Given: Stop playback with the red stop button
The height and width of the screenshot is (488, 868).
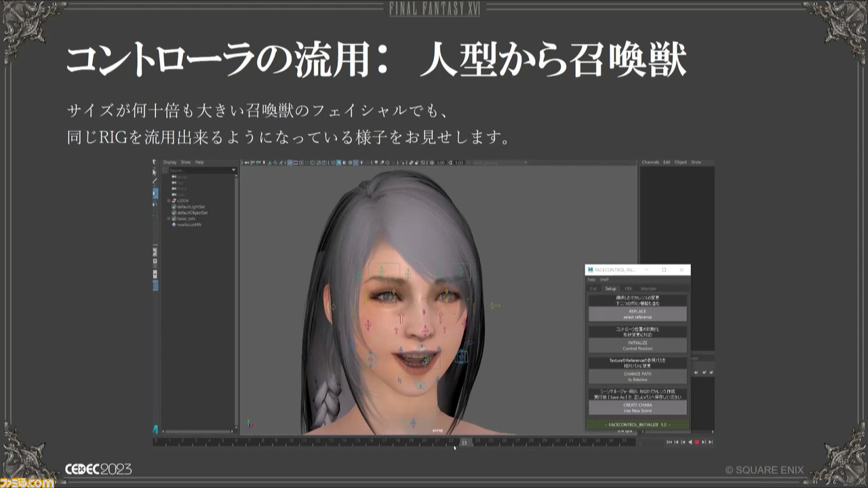Looking at the screenshot, I should (x=697, y=442).
